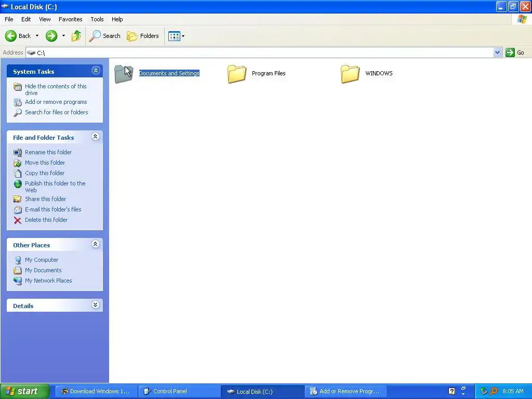Click the My Documents icon in Other Places

click(x=18, y=270)
